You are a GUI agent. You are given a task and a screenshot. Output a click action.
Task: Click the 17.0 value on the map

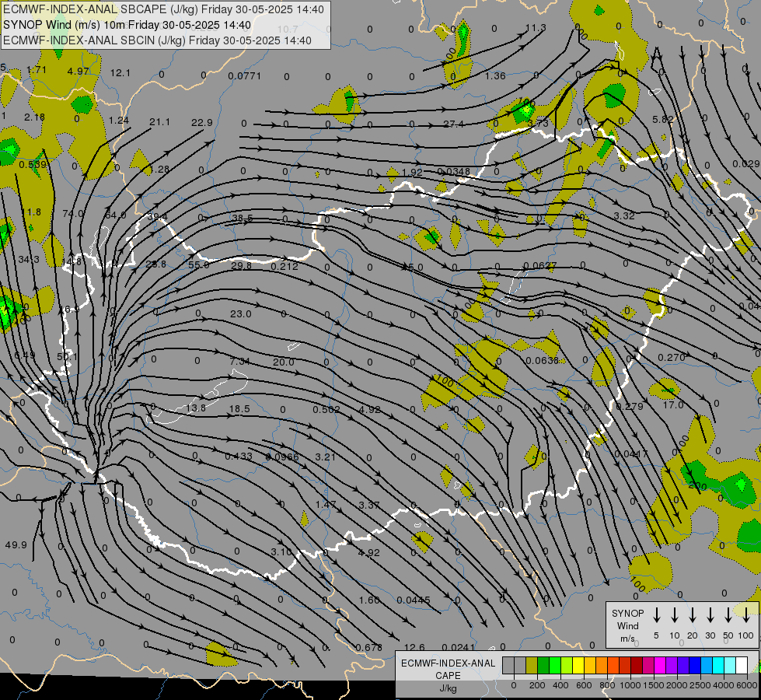pos(673,404)
